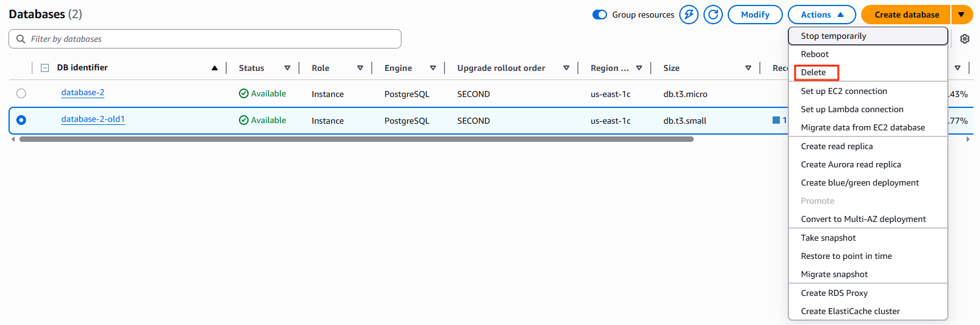Sort by DB identifier ascending arrow
980x325 pixels.
point(215,68)
